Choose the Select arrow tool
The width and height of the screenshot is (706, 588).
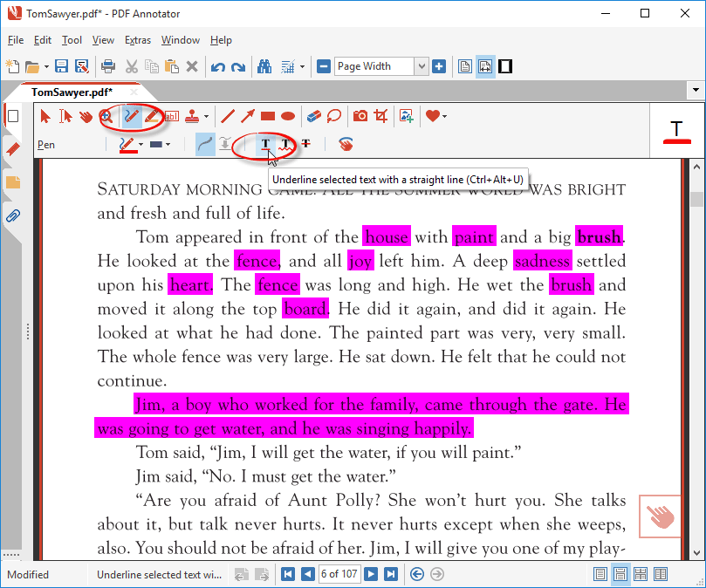[x=45, y=117]
